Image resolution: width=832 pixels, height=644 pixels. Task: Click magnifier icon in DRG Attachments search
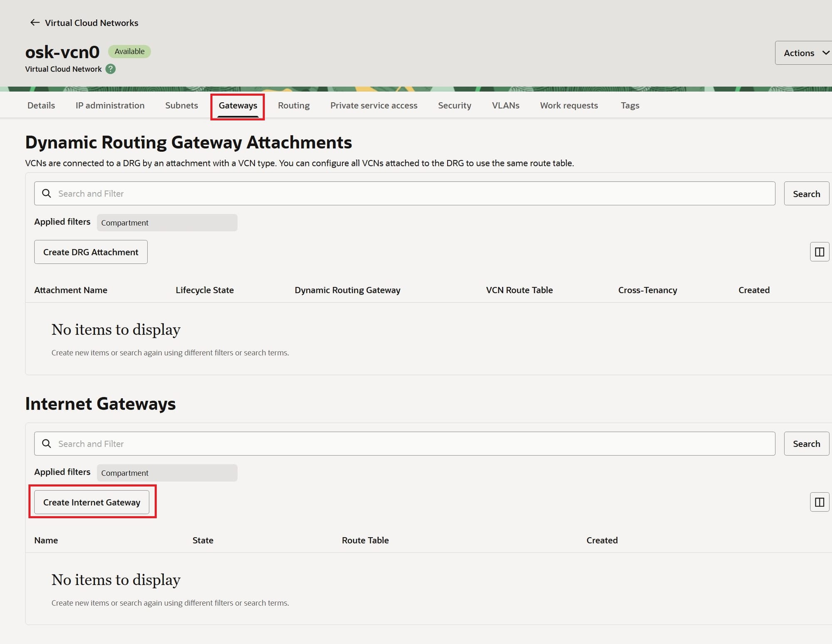click(x=47, y=193)
